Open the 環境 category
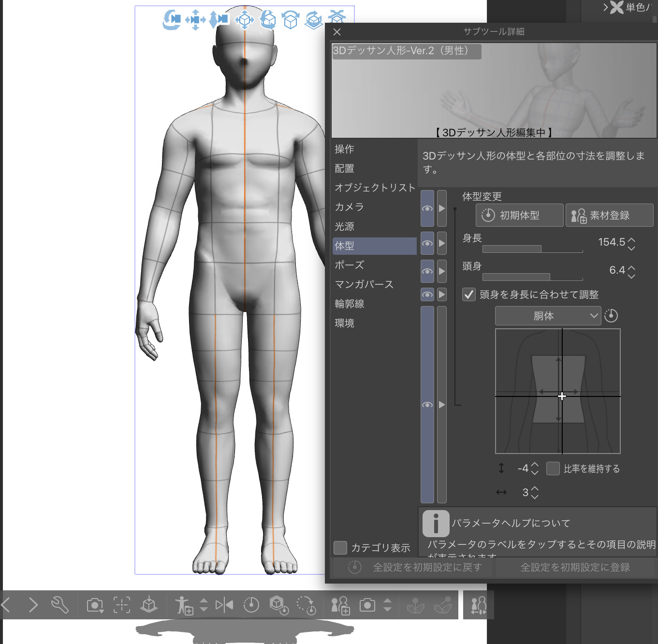 (x=375, y=323)
